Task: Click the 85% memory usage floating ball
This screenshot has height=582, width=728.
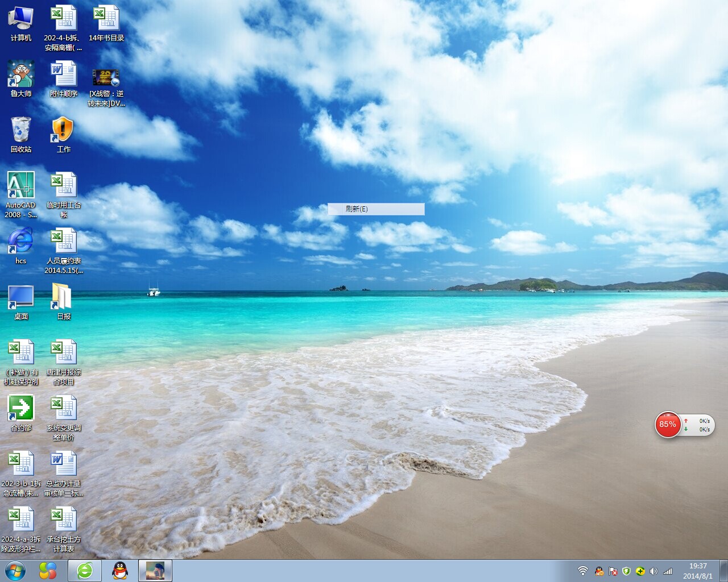Action: [x=668, y=425]
